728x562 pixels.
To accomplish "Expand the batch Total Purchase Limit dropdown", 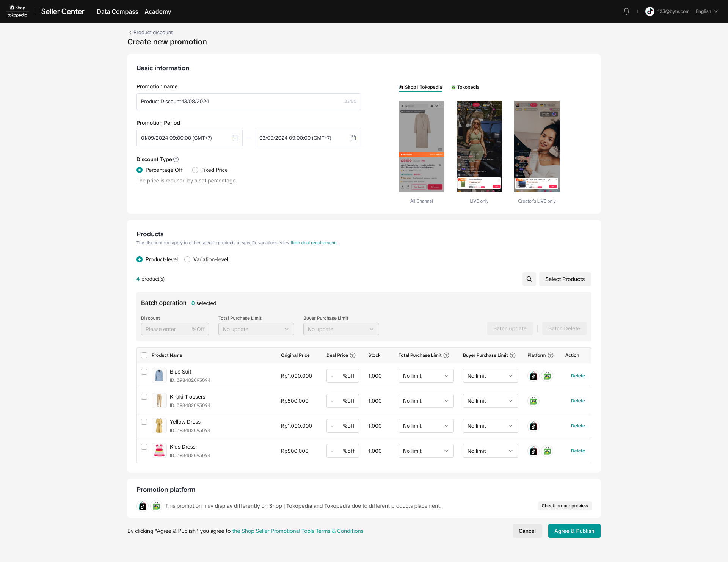I will [256, 329].
